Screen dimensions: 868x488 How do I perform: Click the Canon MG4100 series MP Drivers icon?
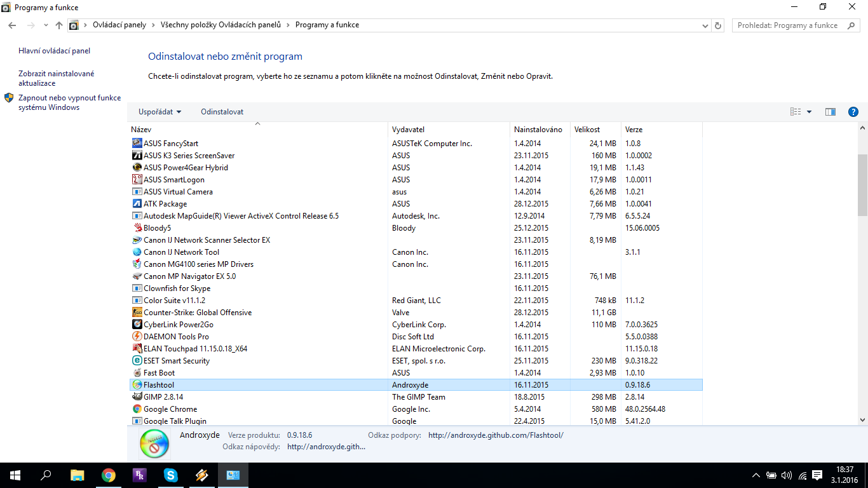(x=137, y=264)
